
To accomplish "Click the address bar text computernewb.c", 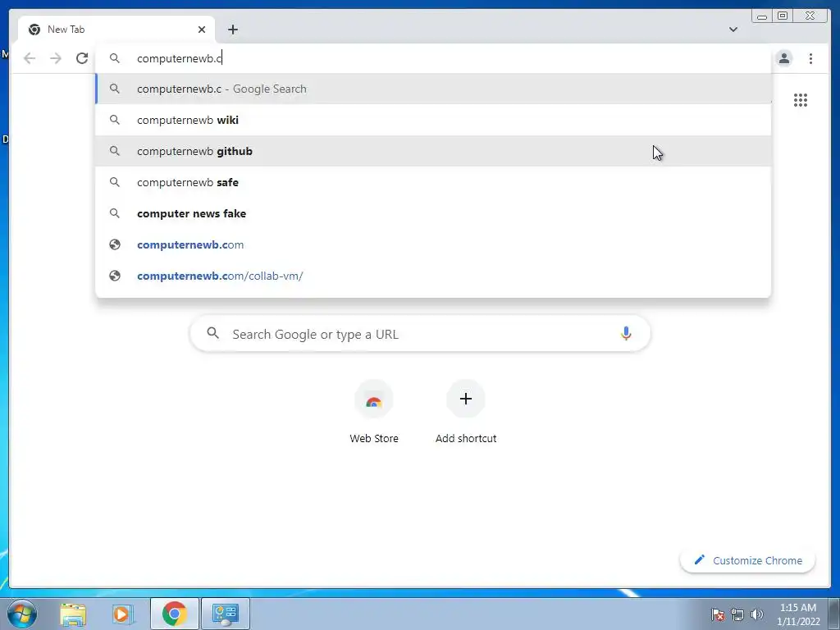I will 179,58.
